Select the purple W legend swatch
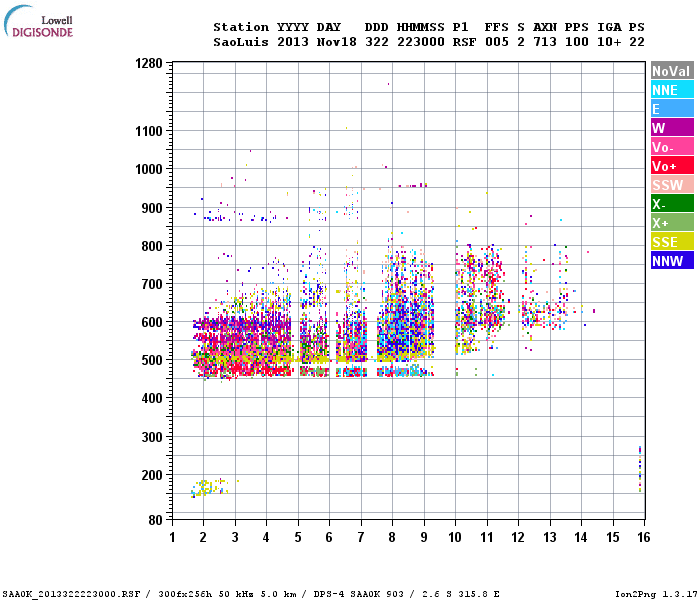 (672, 128)
